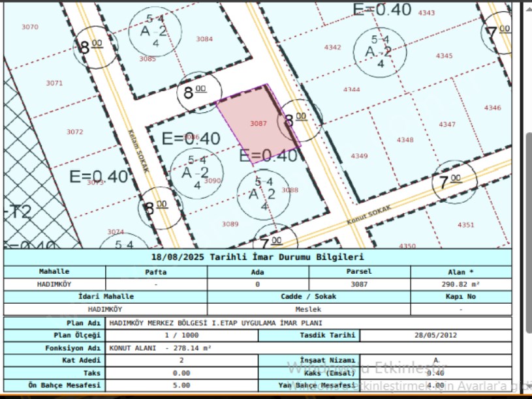
Task: Click the Mahalle value HADIMKÖY cell
Action: click(54, 284)
